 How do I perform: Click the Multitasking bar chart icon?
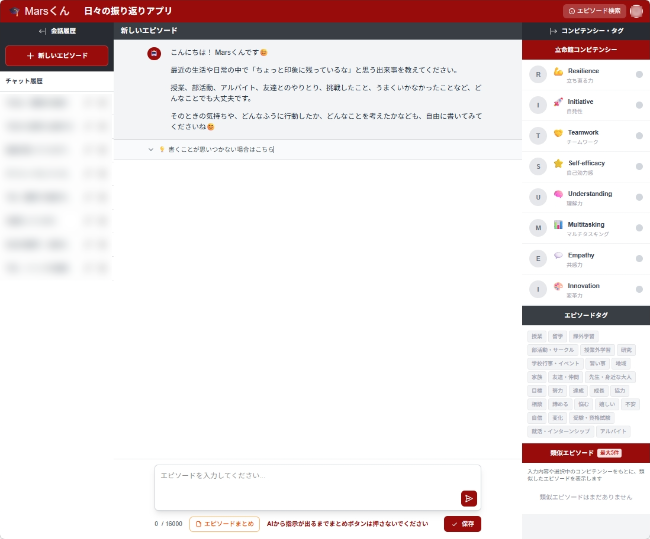tap(558, 224)
